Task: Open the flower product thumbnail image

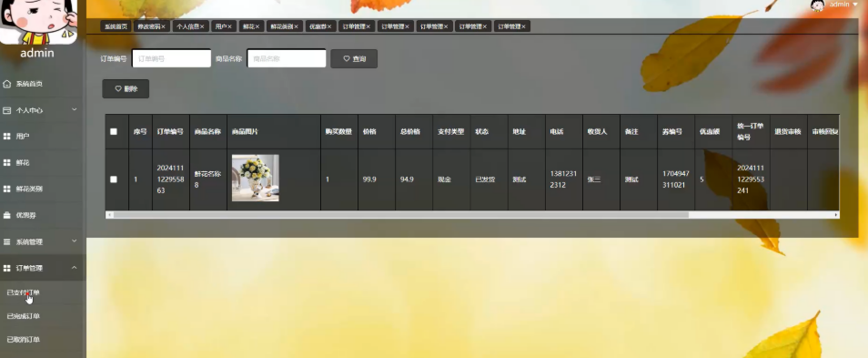Action: click(255, 178)
